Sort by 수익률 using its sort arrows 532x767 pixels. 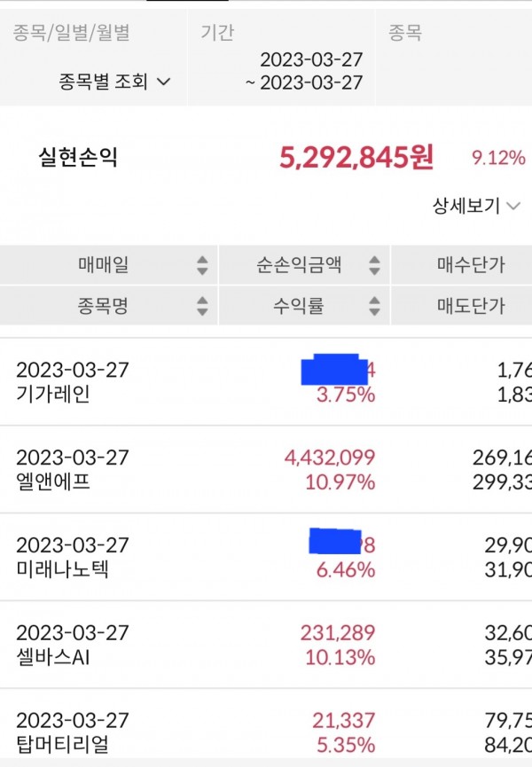(x=374, y=307)
